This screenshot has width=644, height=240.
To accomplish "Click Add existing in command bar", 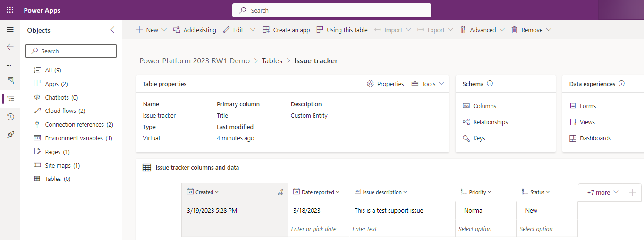I will (x=195, y=30).
